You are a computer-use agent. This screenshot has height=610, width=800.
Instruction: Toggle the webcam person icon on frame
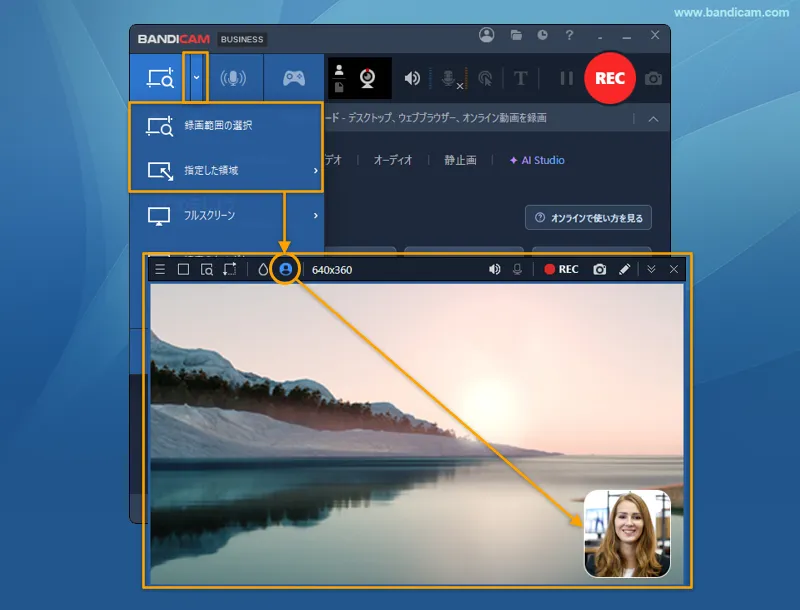point(286,269)
